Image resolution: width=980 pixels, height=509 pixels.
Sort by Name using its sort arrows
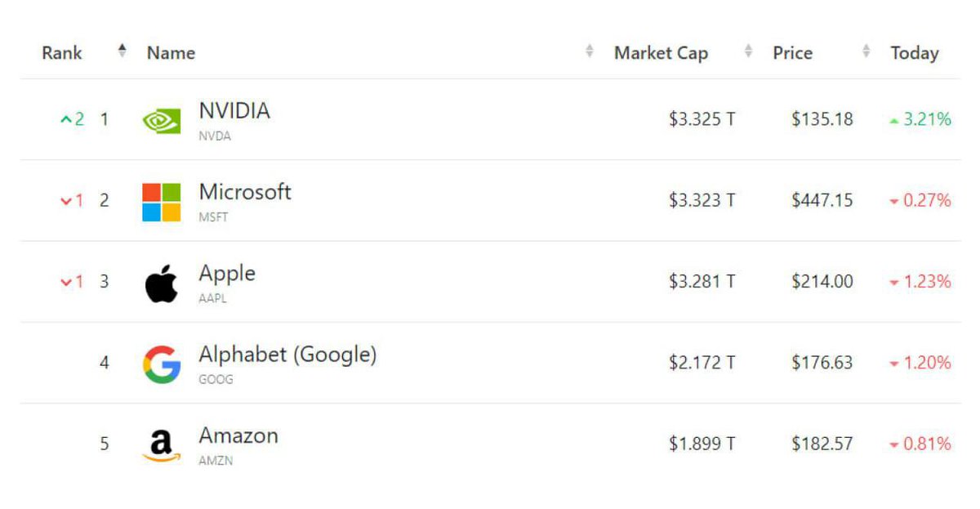(x=590, y=51)
